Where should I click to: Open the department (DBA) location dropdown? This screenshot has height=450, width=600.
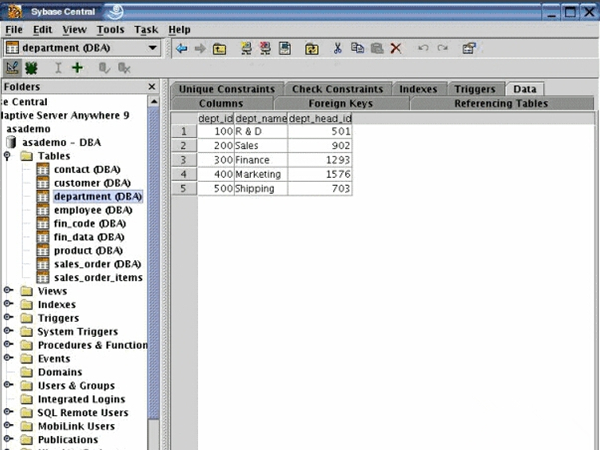coord(152,48)
